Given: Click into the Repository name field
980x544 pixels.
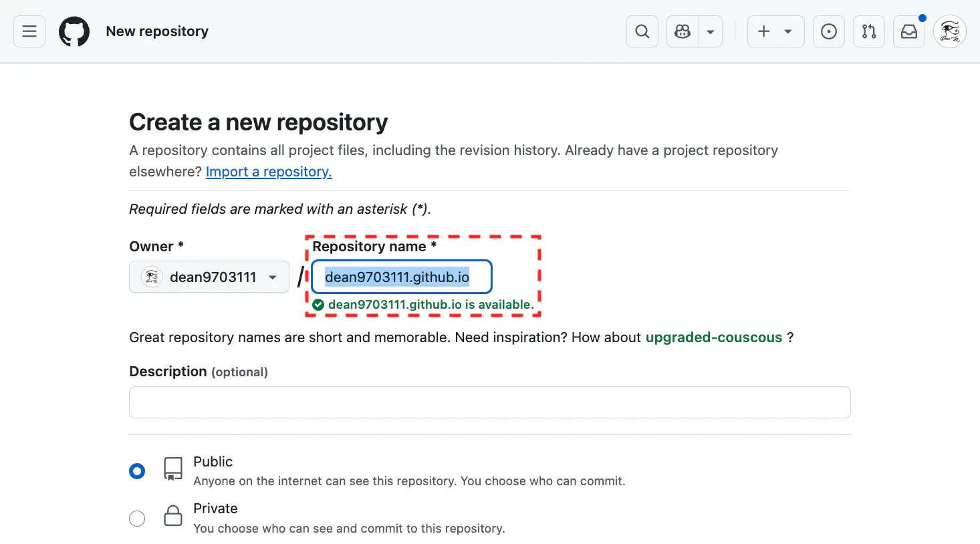Looking at the screenshot, I should (402, 277).
